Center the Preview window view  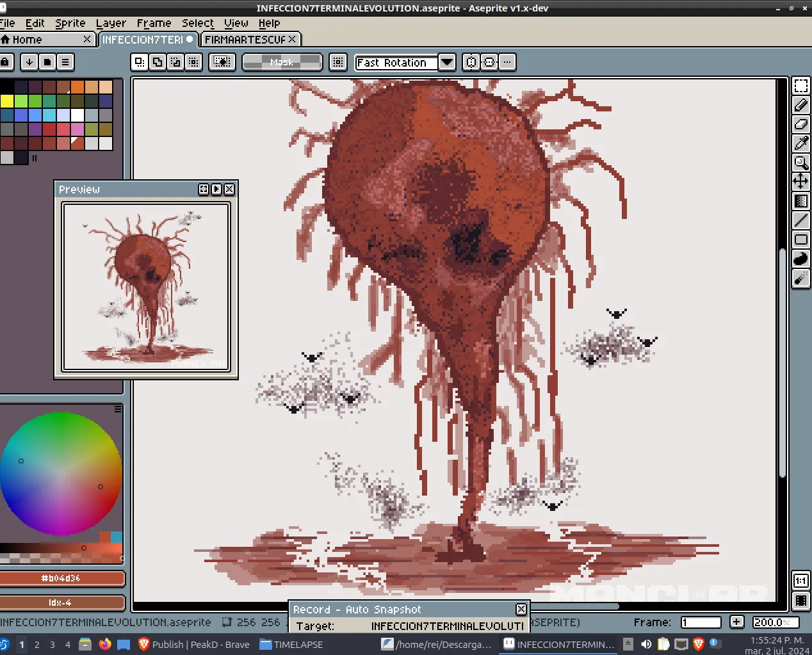pyautogui.click(x=204, y=190)
